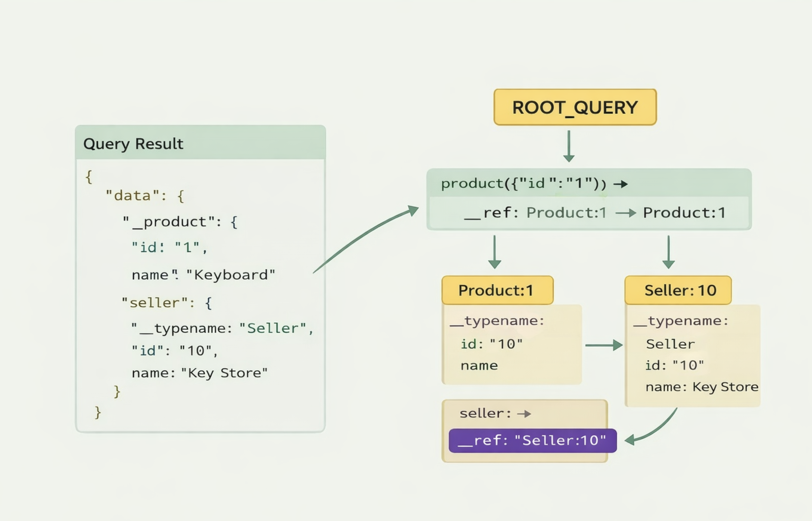Click the Query Result panel header
The width and height of the screenshot is (812, 521).
click(200, 143)
